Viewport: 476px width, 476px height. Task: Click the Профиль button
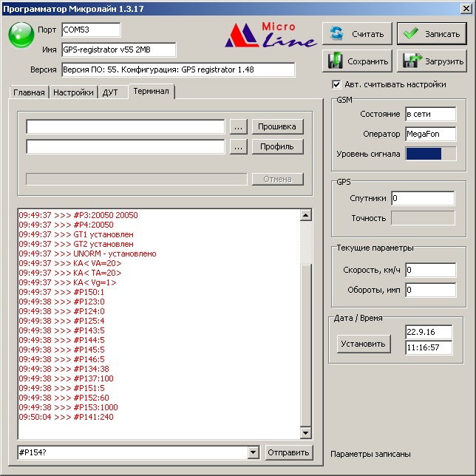(277, 146)
